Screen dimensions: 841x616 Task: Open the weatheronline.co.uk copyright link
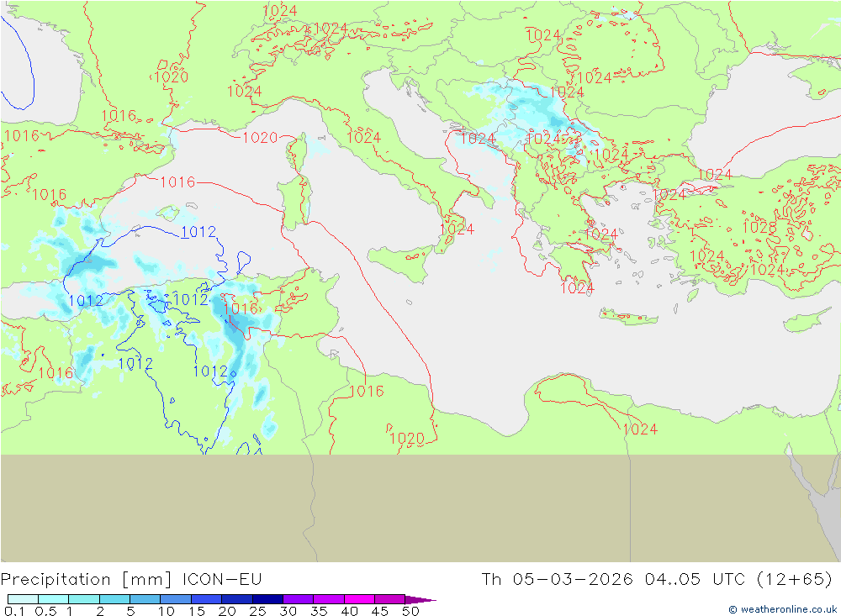pyautogui.click(x=782, y=609)
